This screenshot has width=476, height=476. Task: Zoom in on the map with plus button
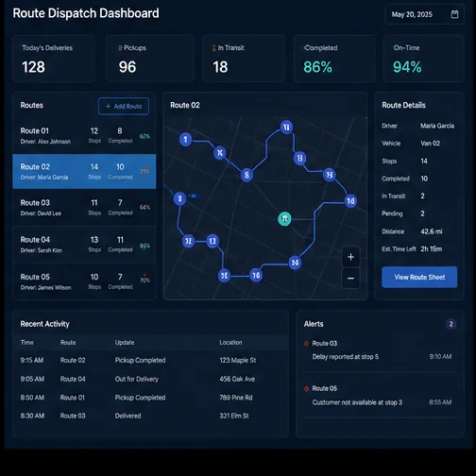tap(350, 257)
